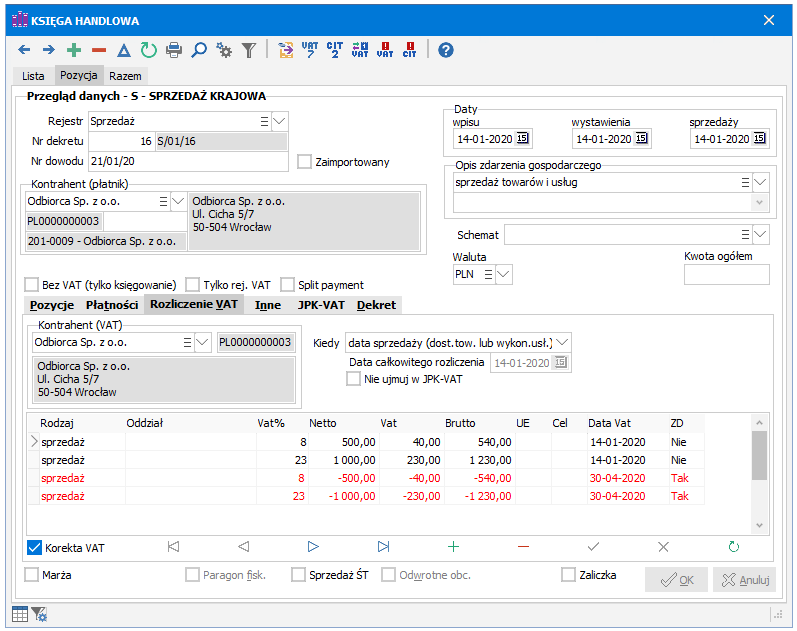Open calendar for data sprzedaży
Screen dimensions: 797x631
click(759, 138)
